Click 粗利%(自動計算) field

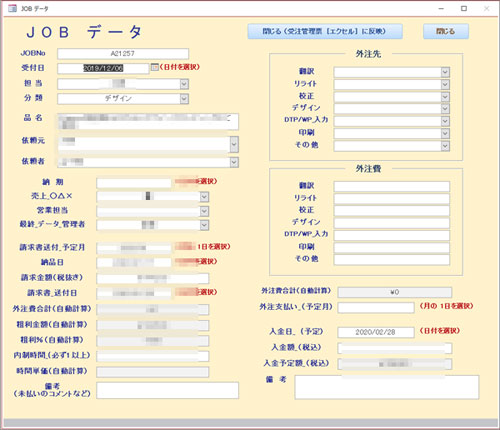(x=153, y=341)
